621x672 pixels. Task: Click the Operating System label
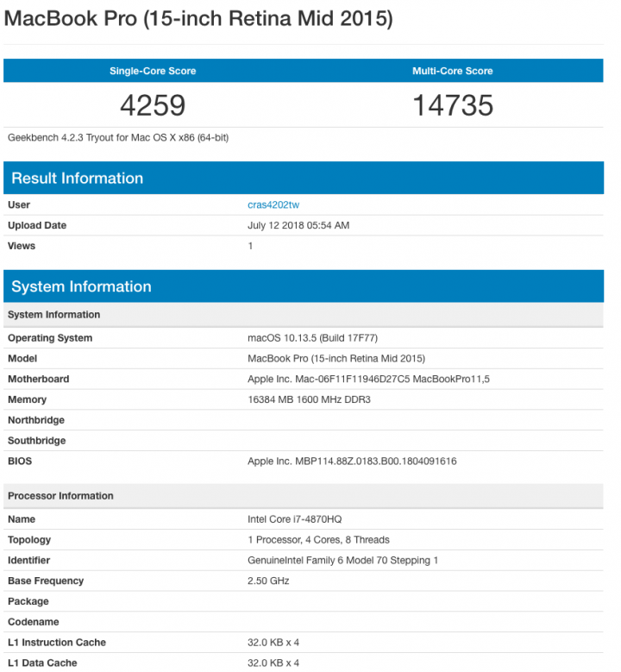[50, 338]
